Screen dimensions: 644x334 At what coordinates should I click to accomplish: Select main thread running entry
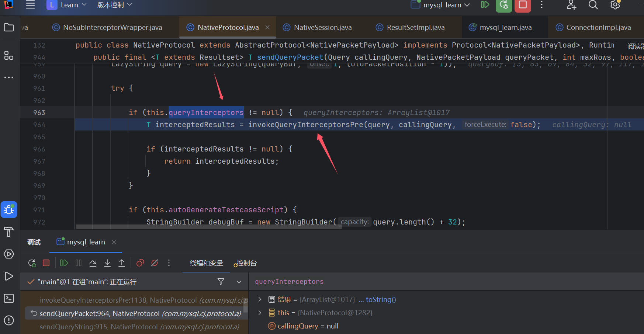point(87,282)
